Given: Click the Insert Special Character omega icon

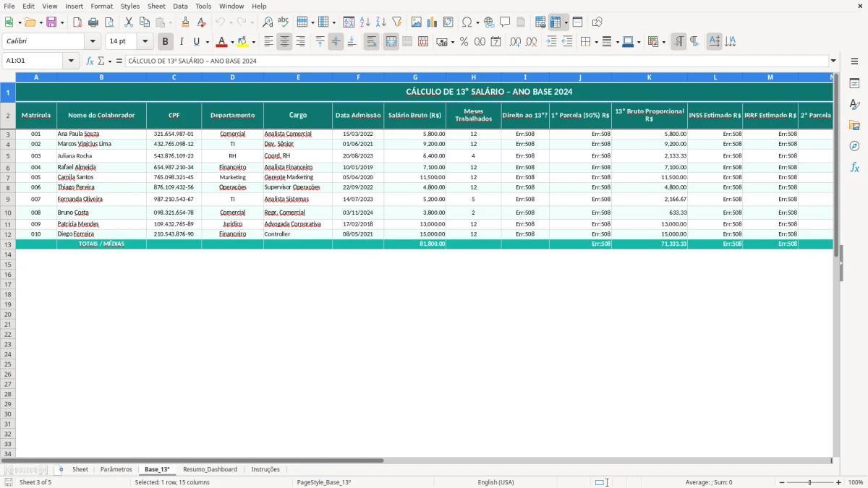Looking at the screenshot, I should click(x=467, y=22).
